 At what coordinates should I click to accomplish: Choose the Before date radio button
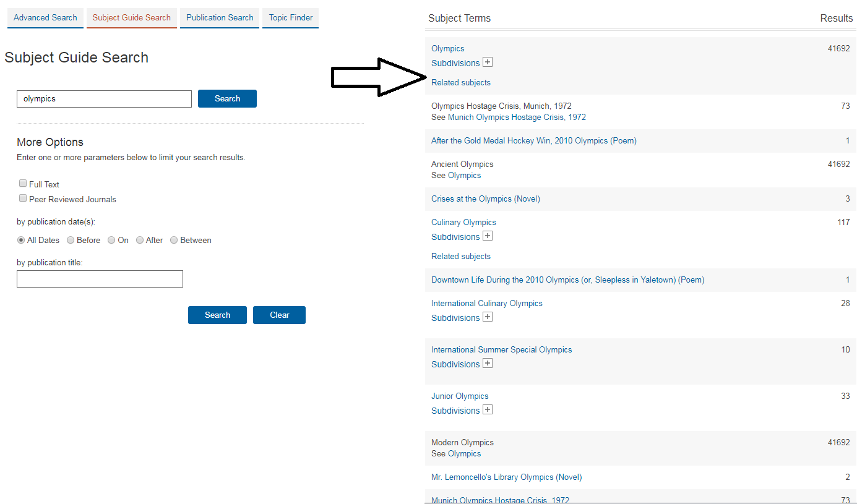pos(71,240)
